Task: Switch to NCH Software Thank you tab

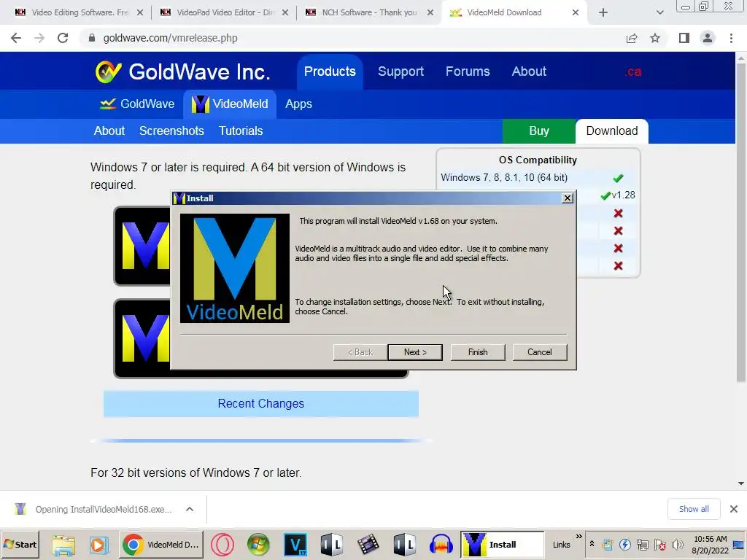Action: (369, 12)
